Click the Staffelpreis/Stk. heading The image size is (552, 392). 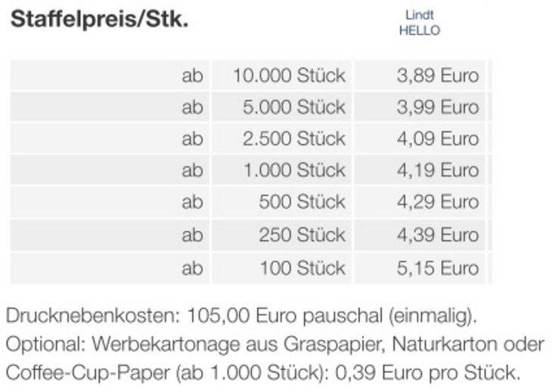[99, 20]
